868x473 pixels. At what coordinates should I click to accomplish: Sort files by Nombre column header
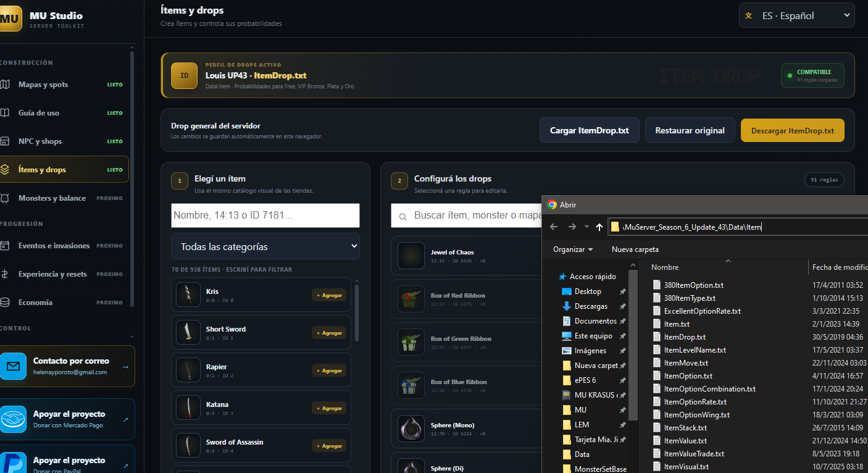click(665, 267)
